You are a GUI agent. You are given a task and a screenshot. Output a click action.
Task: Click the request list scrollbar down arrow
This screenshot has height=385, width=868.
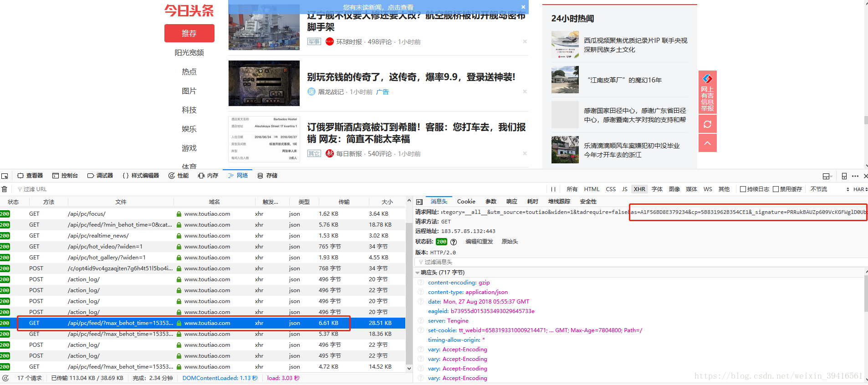[409, 369]
